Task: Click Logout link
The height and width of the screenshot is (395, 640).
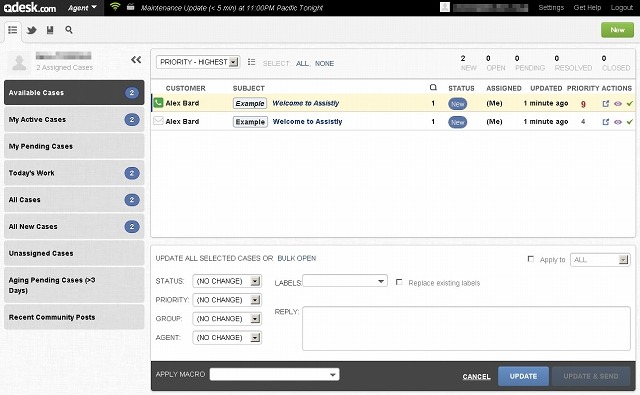Action: [622, 8]
